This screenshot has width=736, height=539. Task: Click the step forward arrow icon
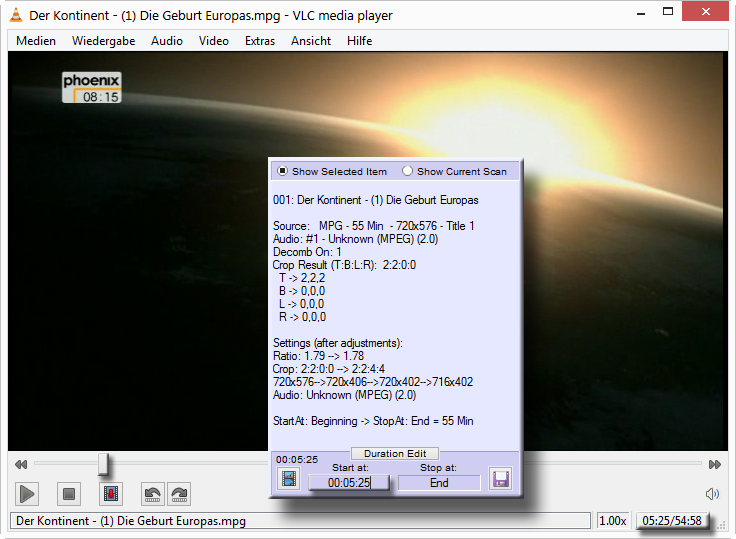pyautogui.click(x=179, y=494)
